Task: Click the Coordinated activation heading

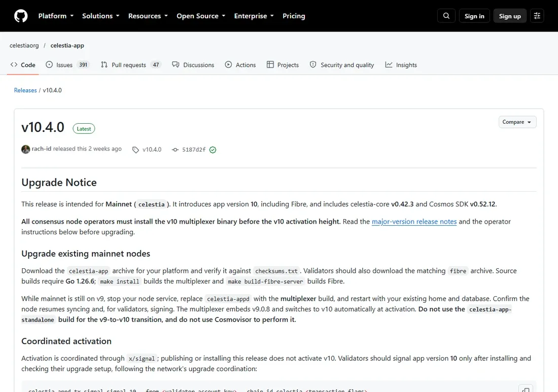Action: (x=66, y=341)
